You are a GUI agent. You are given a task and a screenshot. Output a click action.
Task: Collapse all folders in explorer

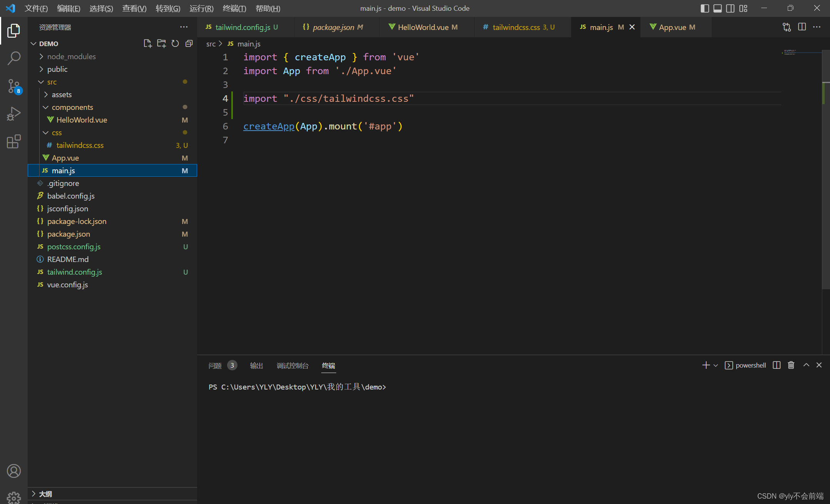[189, 43]
